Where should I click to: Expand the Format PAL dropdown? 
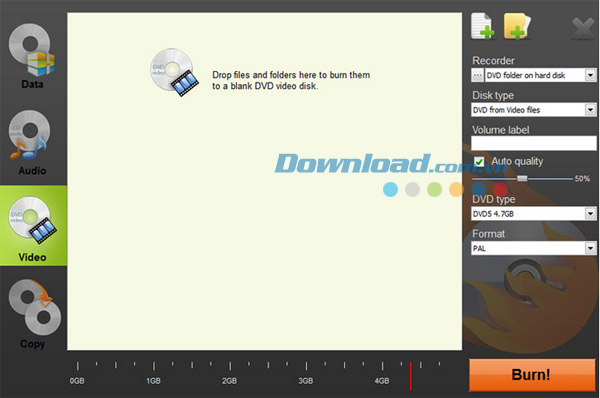(x=590, y=248)
